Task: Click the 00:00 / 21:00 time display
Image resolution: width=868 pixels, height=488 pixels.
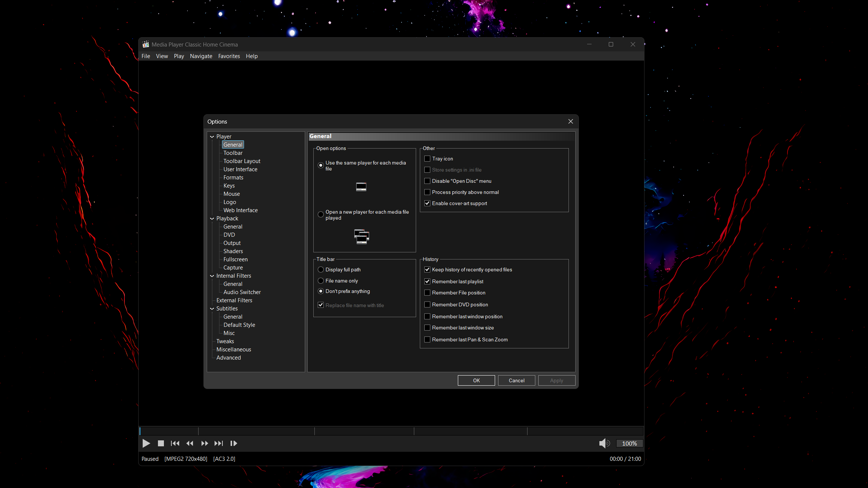Action: [625, 459]
